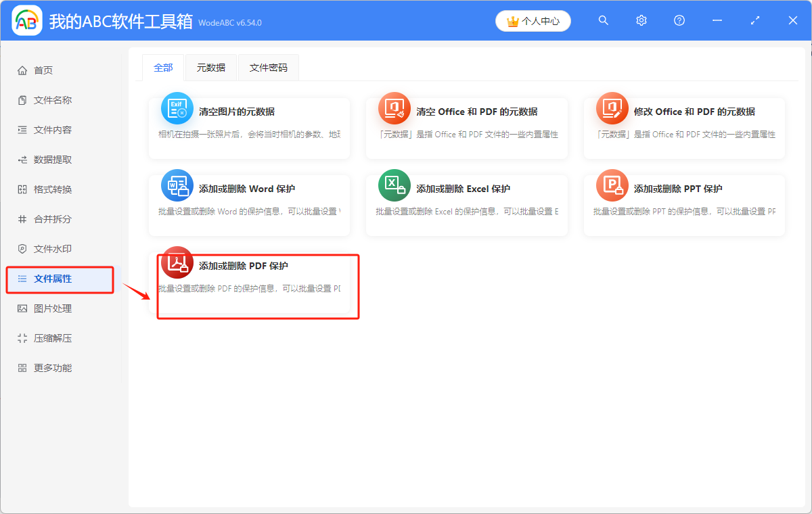Open 添加或删除 Word 保护 title
The image size is (812, 514).
point(247,189)
